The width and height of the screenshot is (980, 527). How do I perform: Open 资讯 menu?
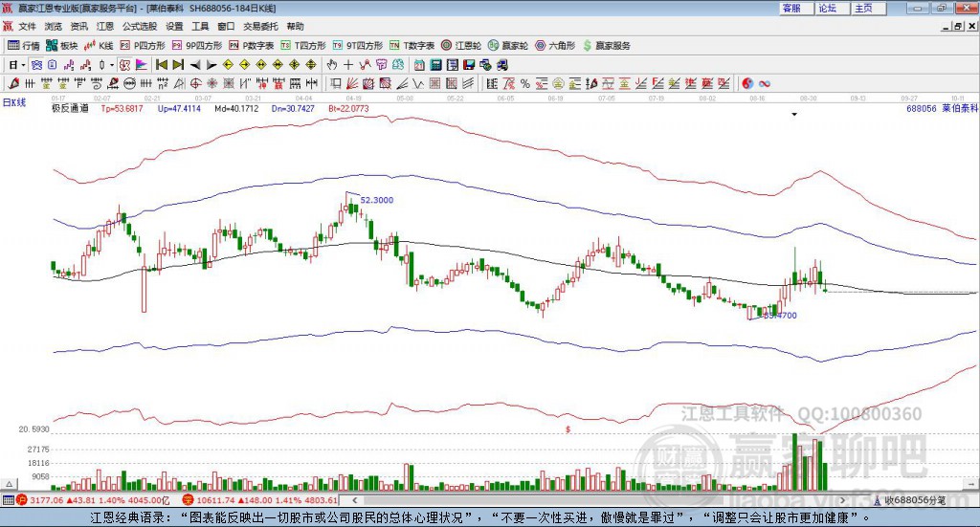tap(78, 26)
